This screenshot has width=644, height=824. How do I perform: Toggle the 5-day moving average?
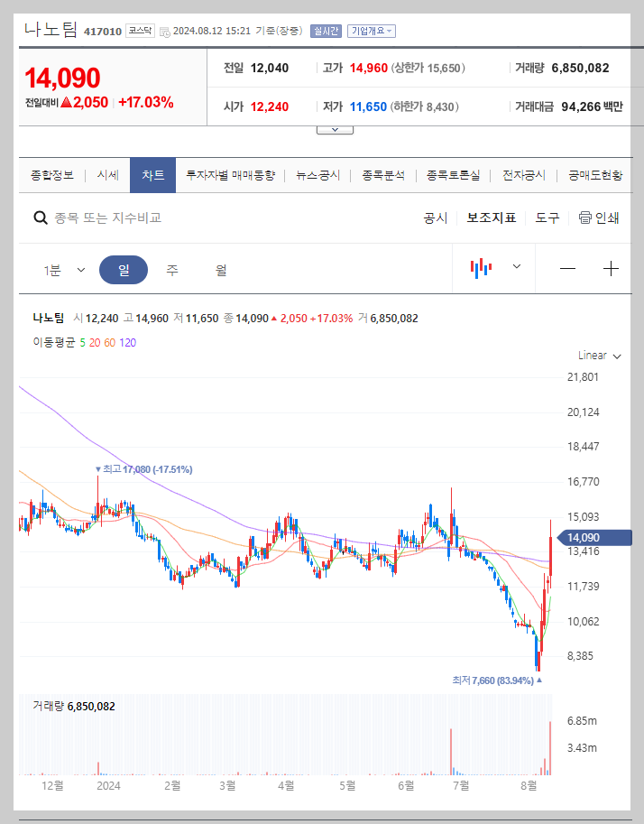[x=81, y=343]
